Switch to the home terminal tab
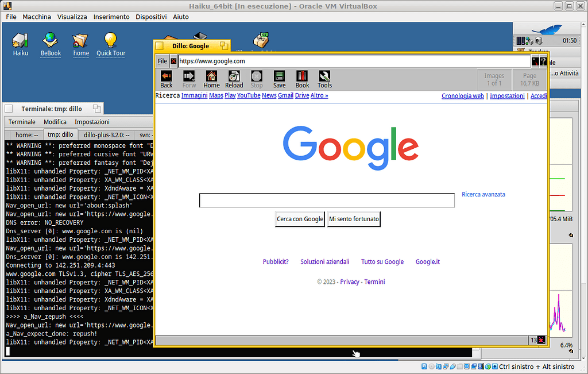Viewport: 588px width, 374px height. pyautogui.click(x=26, y=135)
